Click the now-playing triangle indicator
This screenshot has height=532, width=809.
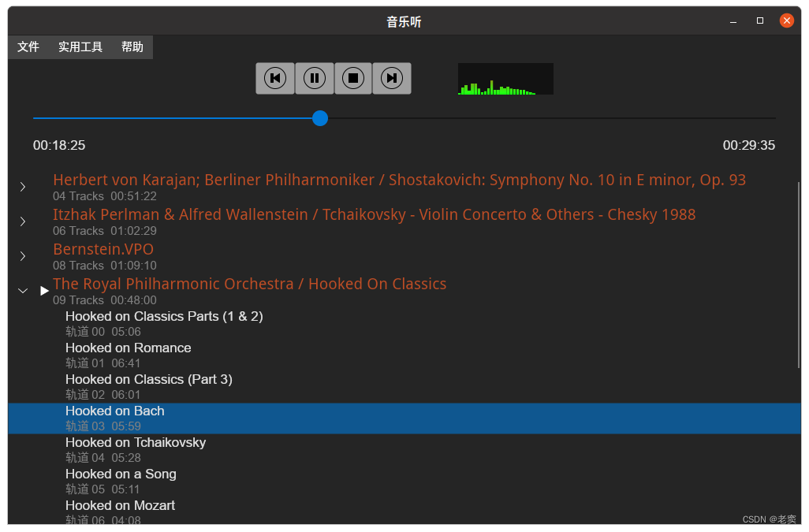click(44, 291)
